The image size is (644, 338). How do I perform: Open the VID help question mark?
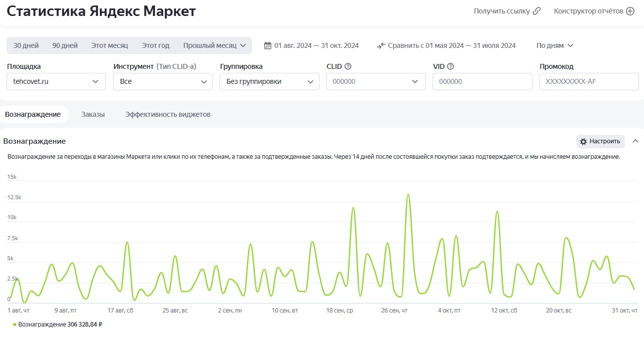(x=450, y=66)
